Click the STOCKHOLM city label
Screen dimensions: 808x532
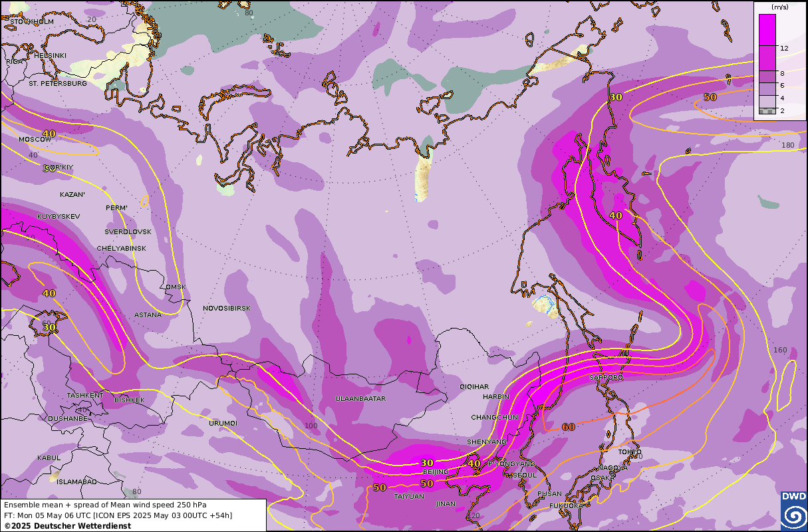tap(32, 22)
